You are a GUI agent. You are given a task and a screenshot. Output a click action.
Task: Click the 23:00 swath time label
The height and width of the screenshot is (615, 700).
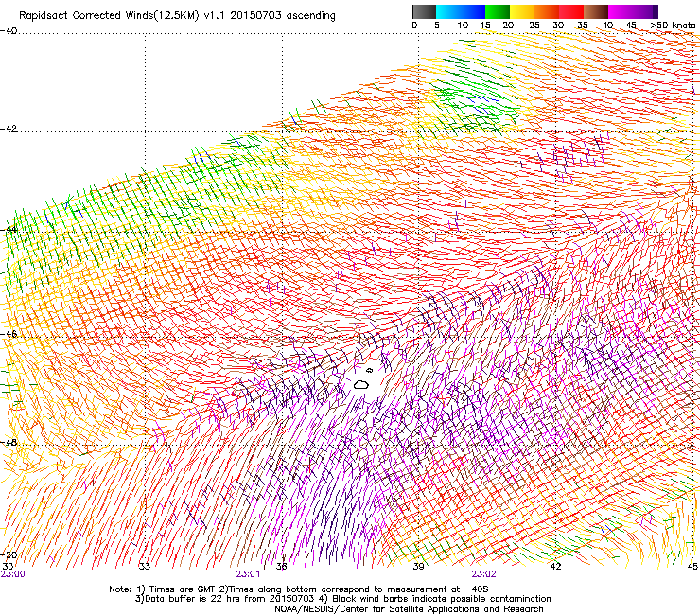pos(13,574)
